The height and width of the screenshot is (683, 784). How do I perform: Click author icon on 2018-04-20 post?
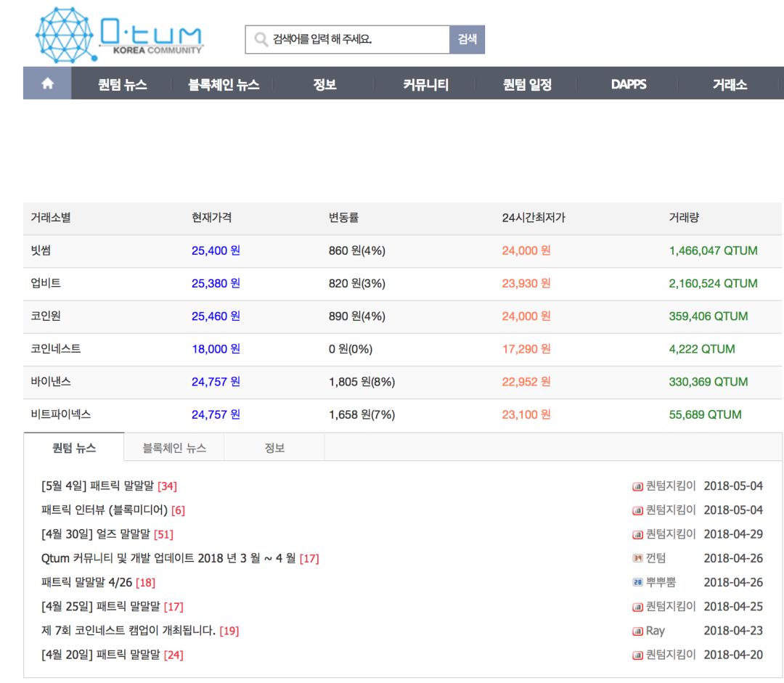click(637, 655)
